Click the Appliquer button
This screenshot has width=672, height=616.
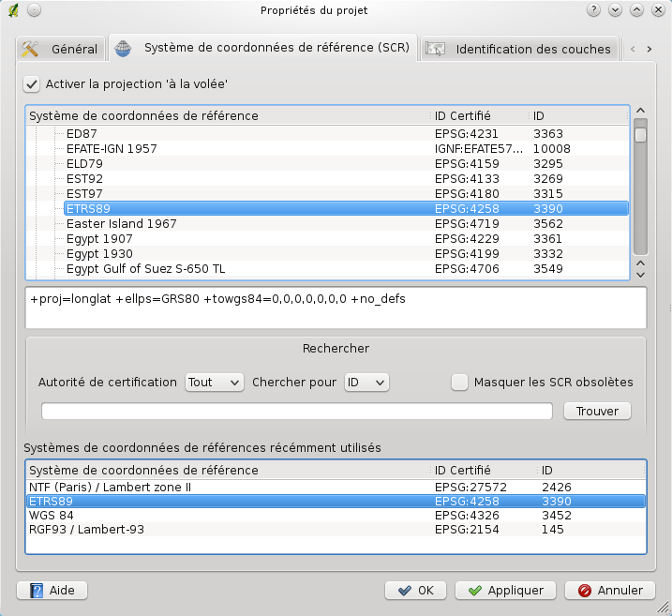(x=505, y=590)
